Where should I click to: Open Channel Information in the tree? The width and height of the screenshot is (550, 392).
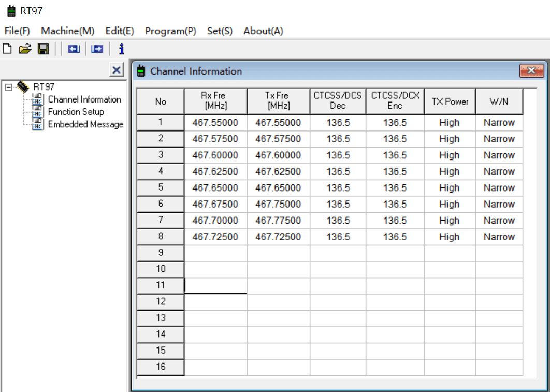(84, 99)
